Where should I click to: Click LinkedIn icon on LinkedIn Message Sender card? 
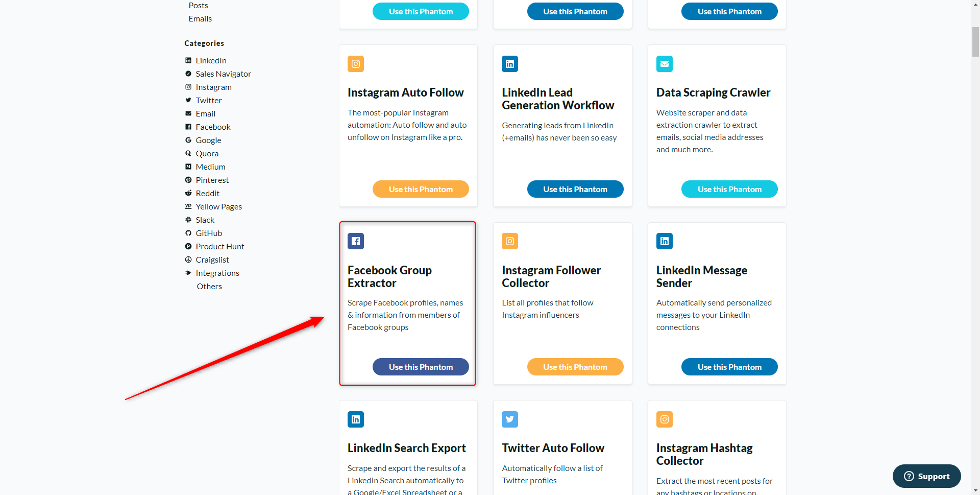click(x=665, y=241)
